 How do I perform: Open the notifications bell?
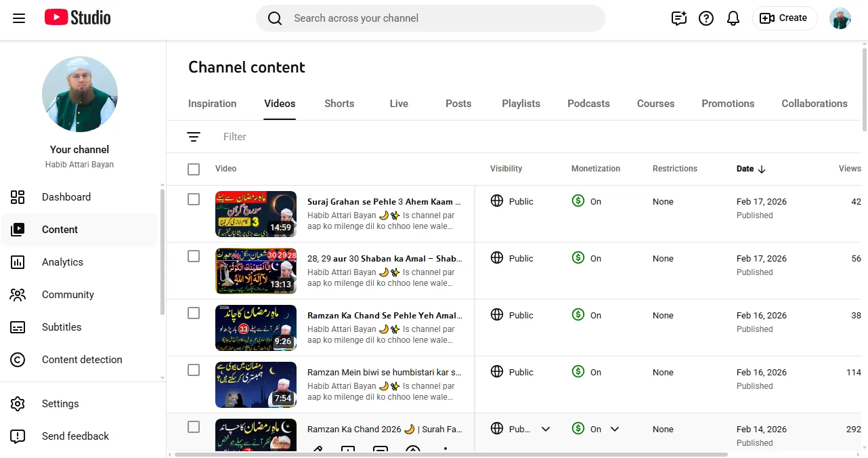pos(733,18)
